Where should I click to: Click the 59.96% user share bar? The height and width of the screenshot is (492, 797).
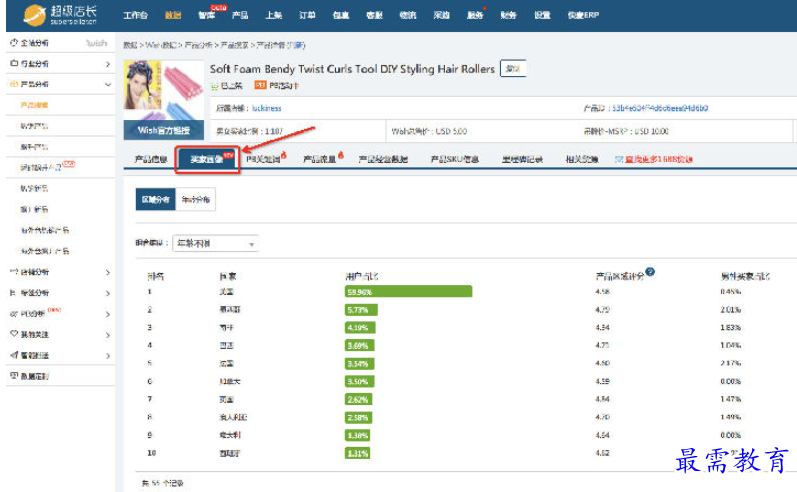[x=409, y=292]
